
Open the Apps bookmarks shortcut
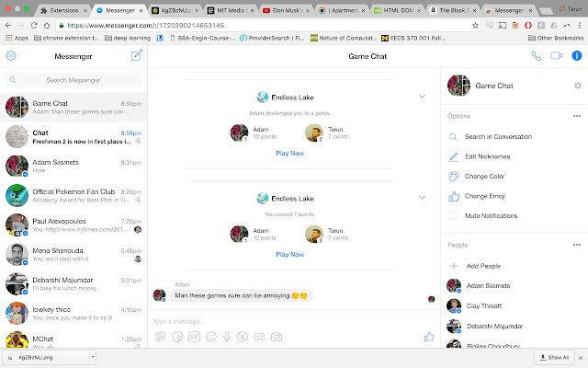17,38
